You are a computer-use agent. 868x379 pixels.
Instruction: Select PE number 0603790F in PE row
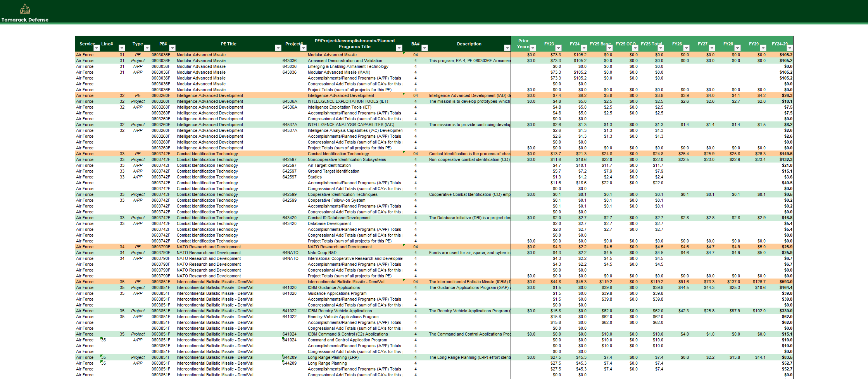coord(163,247)
